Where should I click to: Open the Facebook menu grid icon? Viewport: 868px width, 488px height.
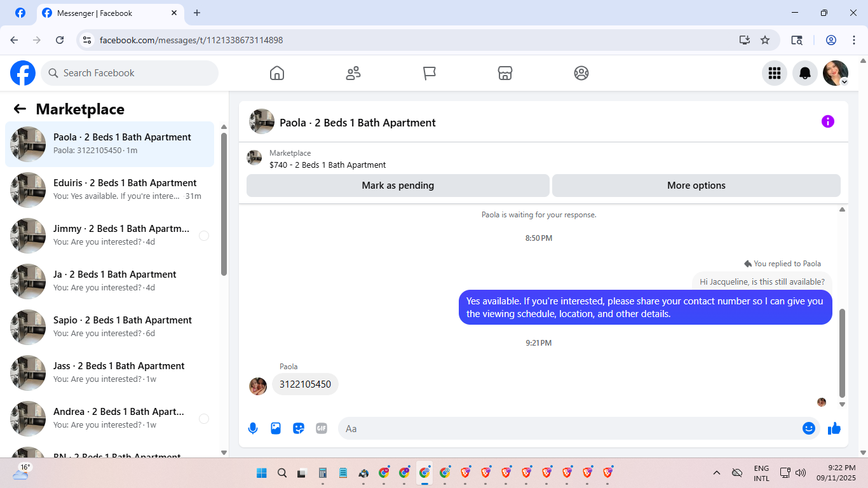(x=775, y=73)
